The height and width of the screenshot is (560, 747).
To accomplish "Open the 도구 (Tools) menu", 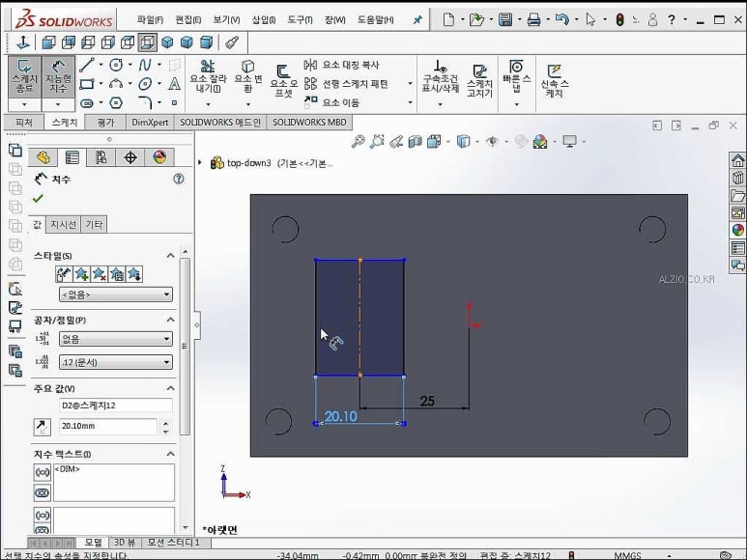I will (300, 19).
